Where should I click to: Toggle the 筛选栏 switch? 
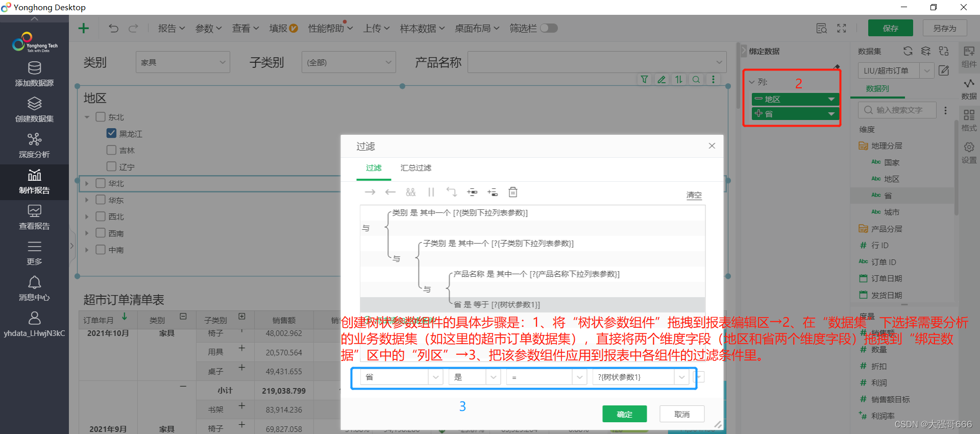pyautogui.click(x=549, y=28)
